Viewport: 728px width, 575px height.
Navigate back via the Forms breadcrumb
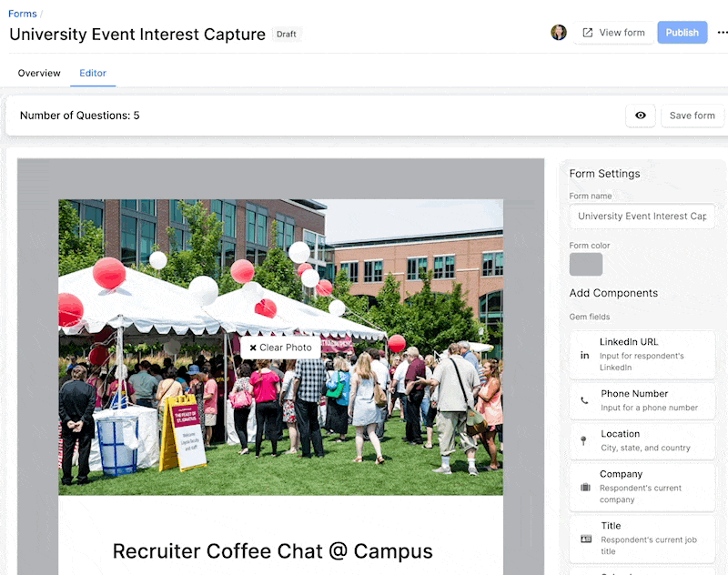click(22, 13)
